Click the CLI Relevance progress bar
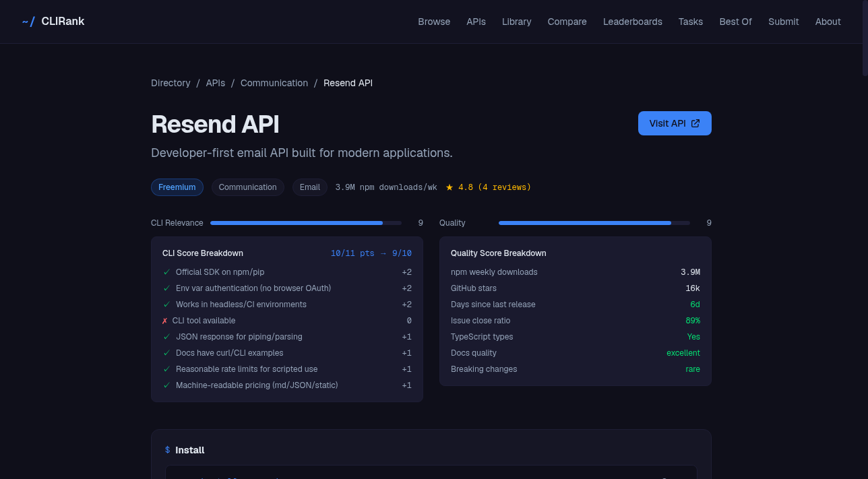The width and height of the screenshot is (868, 479). tap(305, 223)
